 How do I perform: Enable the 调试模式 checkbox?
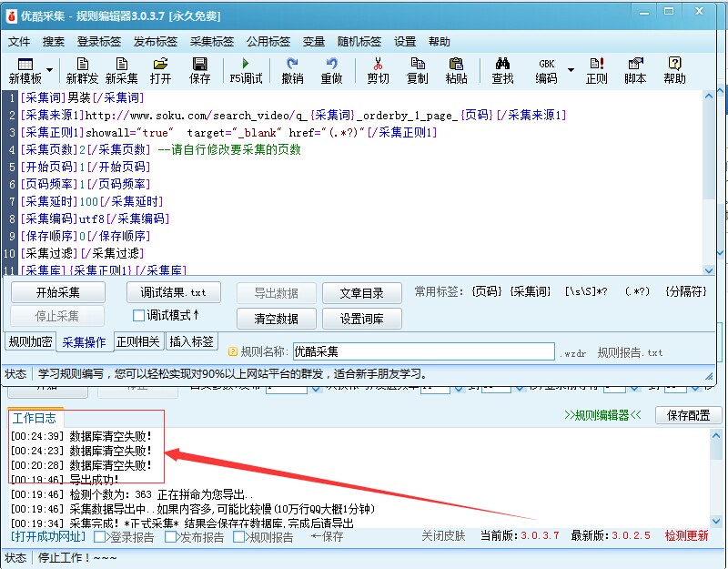pyautogui.click(x=139, y=316)
